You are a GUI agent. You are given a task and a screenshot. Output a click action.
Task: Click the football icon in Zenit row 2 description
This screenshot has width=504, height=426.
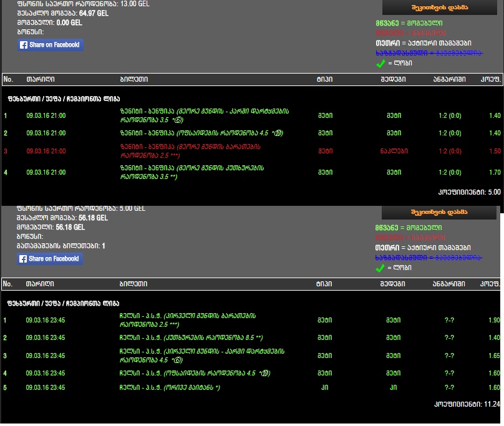click(279, 133)
